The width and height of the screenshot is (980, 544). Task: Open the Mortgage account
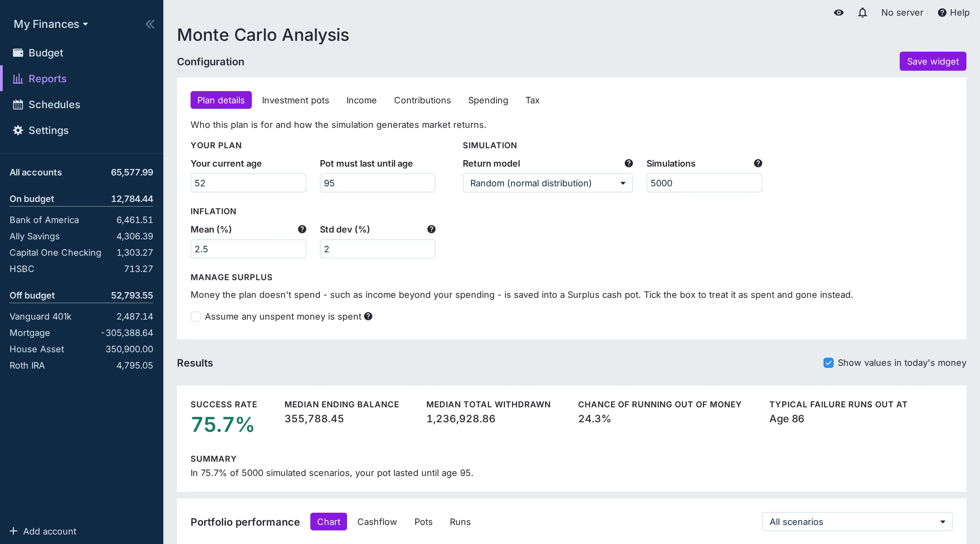pos(81,333)
